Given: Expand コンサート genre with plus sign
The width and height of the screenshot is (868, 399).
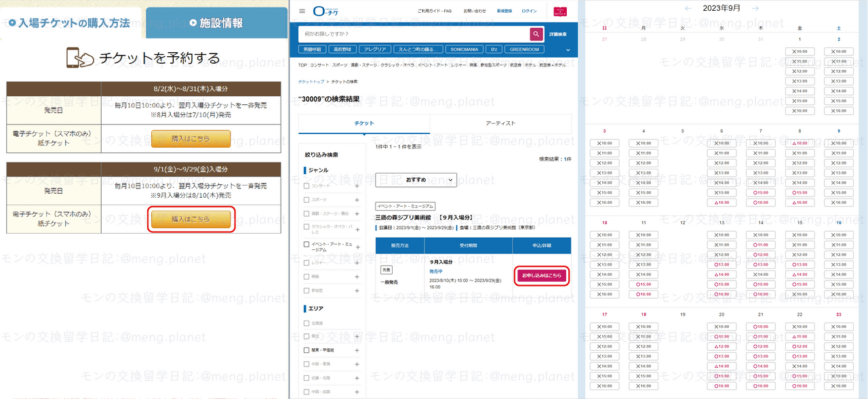Looking at the screenshot, I should pyautogui.click(x=357, y=186).
